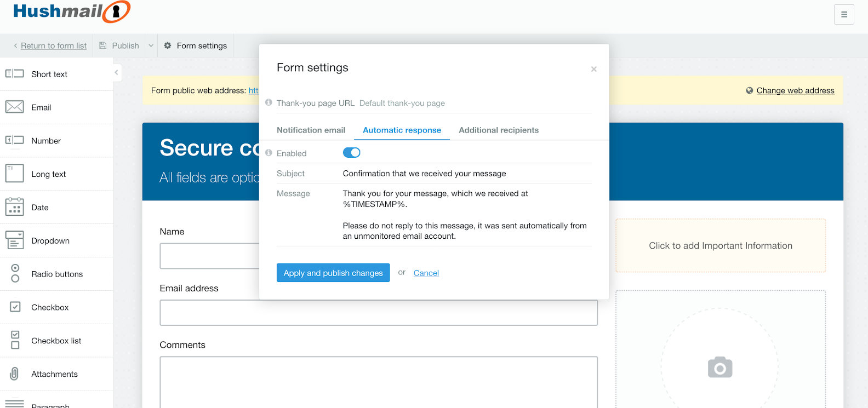This screenshot has width=868, height=408.
Task: Add the Checkbox list field label
Action: coord(56,341)
